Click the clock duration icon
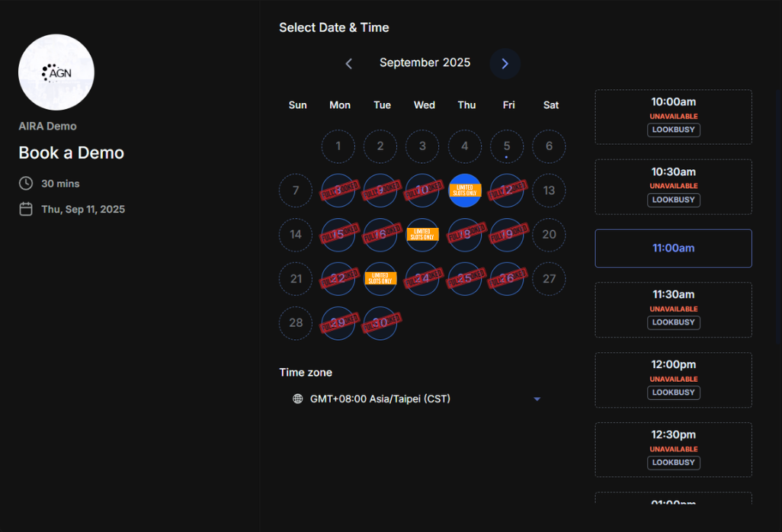The width and height of the screenshot is (782, 532). coord(26,184)
